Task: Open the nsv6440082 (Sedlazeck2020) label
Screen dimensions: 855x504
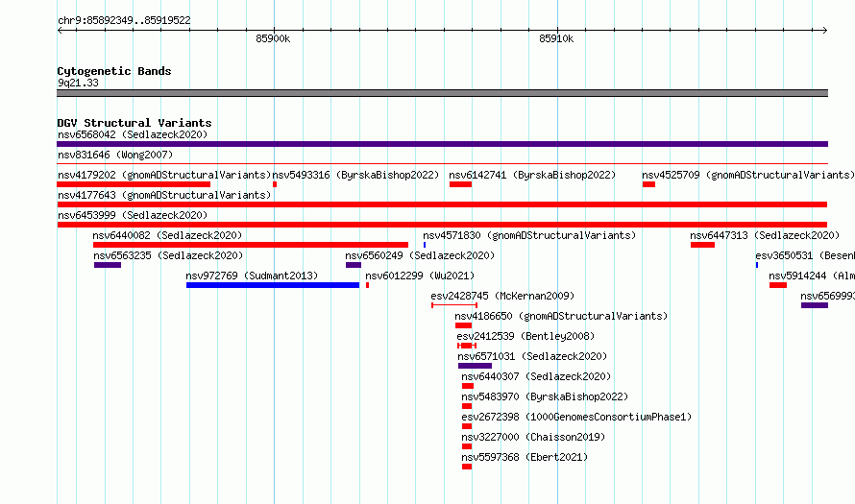Action: pyautogui.click(x=167, y=235)
